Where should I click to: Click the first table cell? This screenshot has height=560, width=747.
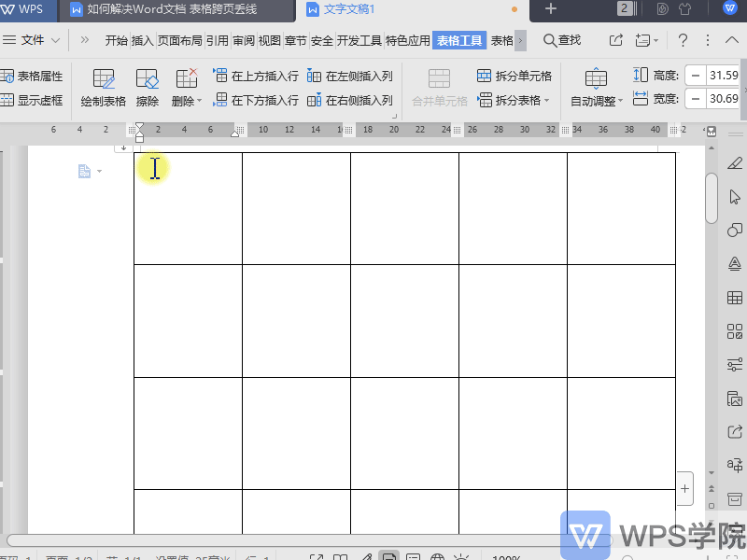[189, 208]
